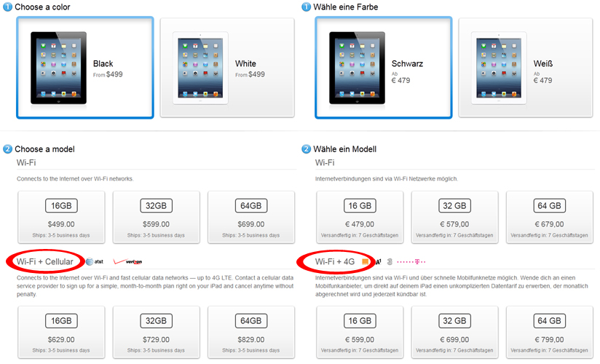
Task: Select the Schwarz color option
Action: pos(384,68)
